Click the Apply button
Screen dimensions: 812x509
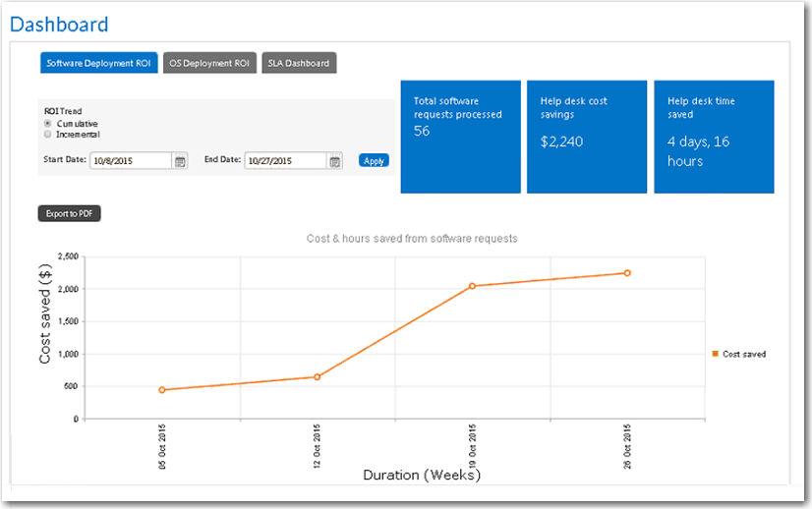pyautogui.click(x=374, y=161)
